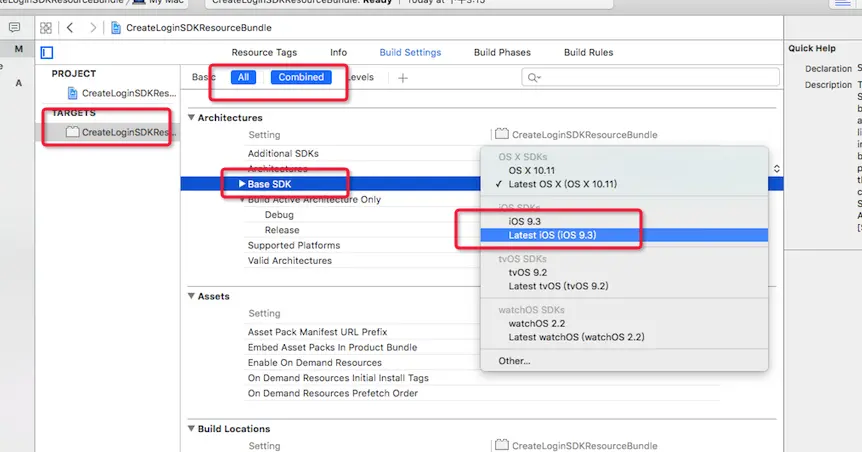Select Embed Asset Packs In Product Bundle

pyautogui.click(x=332, y=348)
